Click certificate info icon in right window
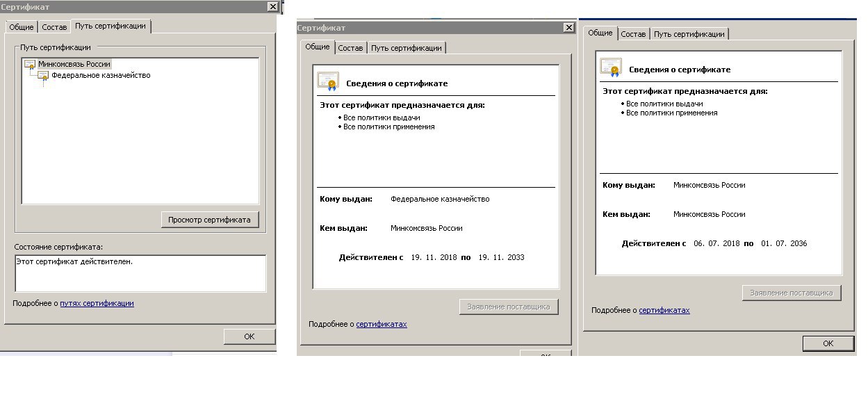The width and height of the screenshot is (868, 406). (x=610, y=67)
